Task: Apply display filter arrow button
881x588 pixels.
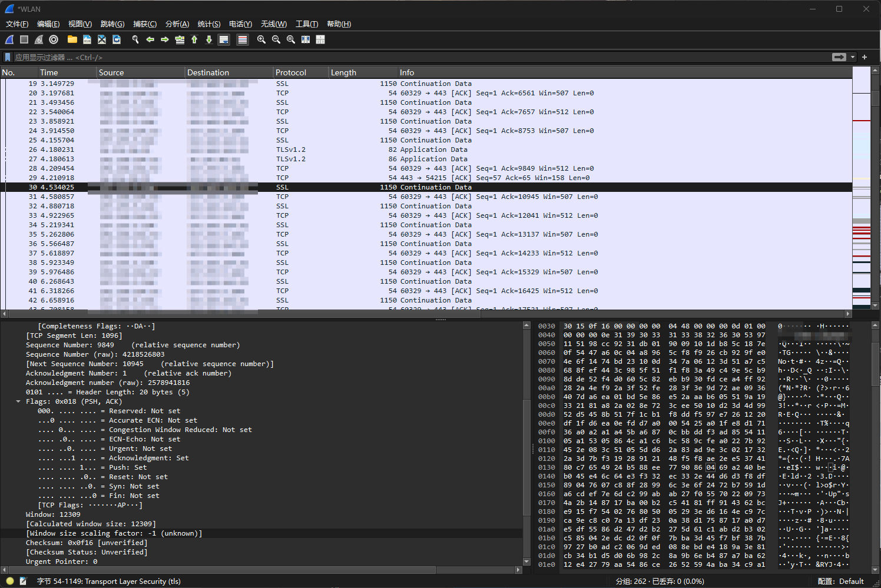Action: [x=839, y=57]
